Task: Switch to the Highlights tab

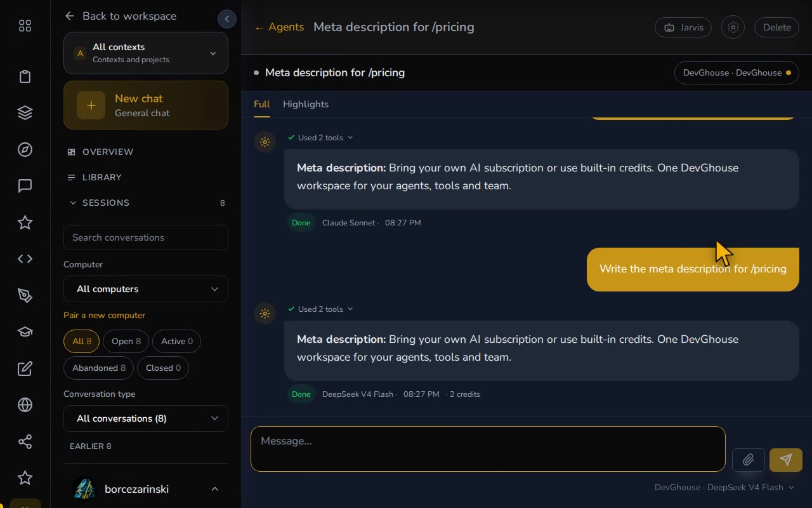Action: coord(306,104)
